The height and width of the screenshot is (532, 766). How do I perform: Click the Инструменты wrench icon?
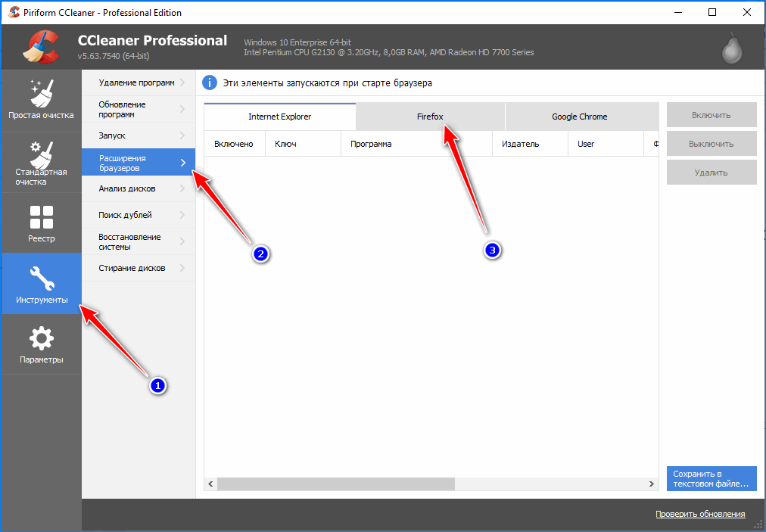41,283
